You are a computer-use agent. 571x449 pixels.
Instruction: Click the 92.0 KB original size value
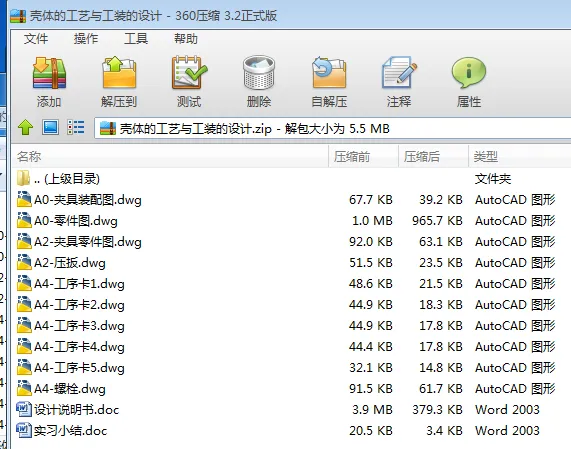tap(371, 242)
